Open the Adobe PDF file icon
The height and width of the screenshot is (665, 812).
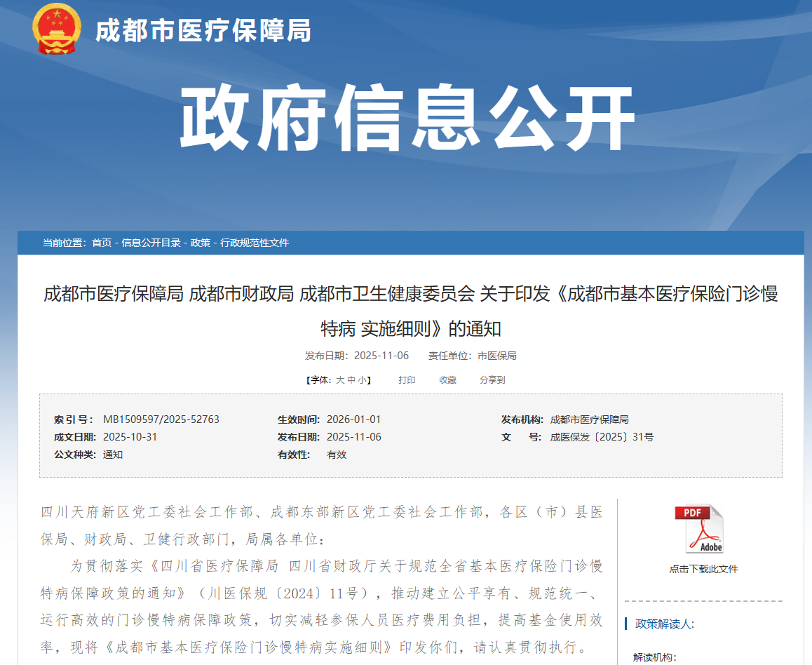point(703,529)
